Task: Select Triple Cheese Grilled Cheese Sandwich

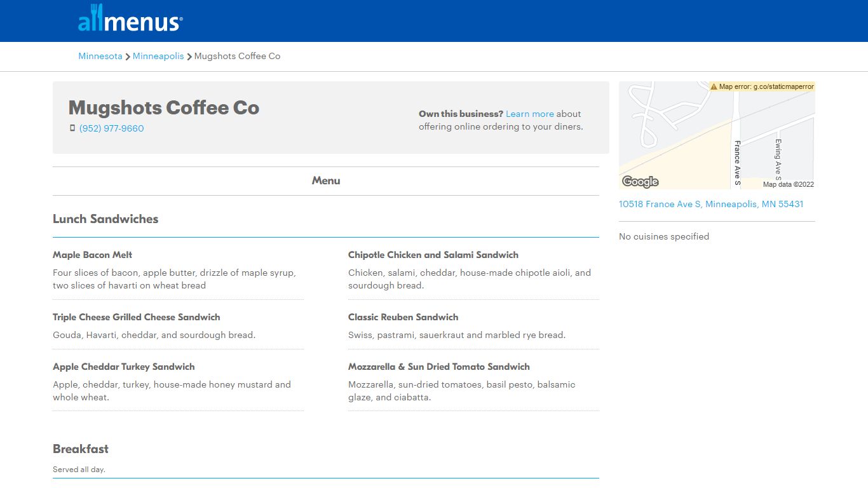Action: (137, 317)
